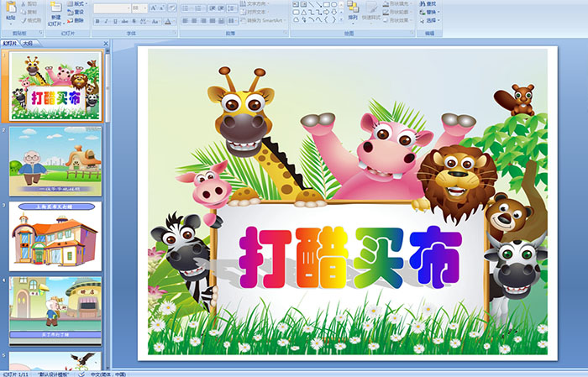Open Convert to SmartArt menu
Screen dimensions: 588x377
coord(263,20)
